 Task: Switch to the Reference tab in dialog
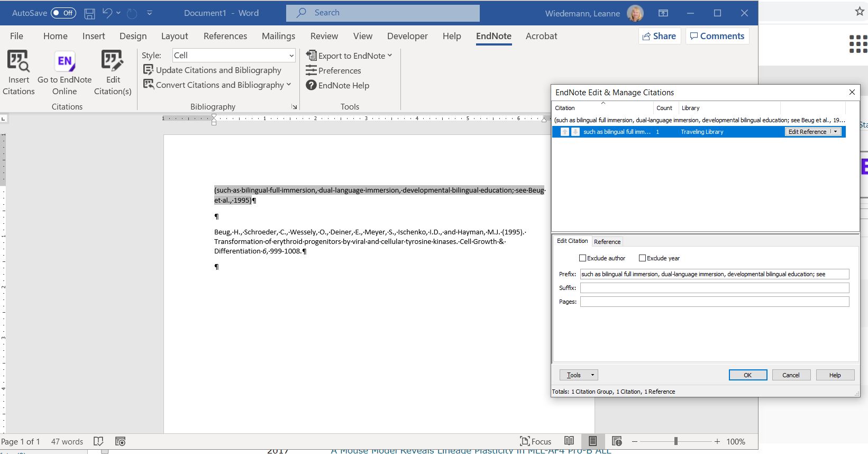click(x=607, y=242)
